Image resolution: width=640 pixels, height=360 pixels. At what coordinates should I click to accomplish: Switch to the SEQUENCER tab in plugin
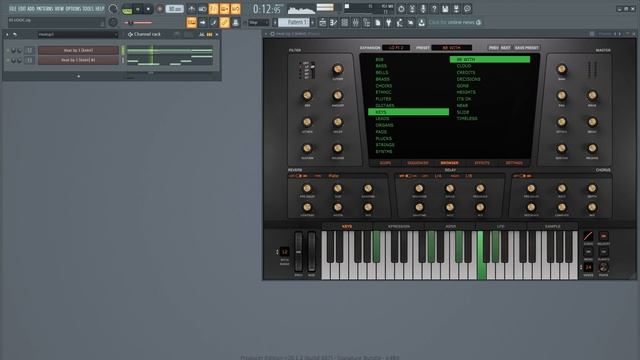click(x=418, y=163)
